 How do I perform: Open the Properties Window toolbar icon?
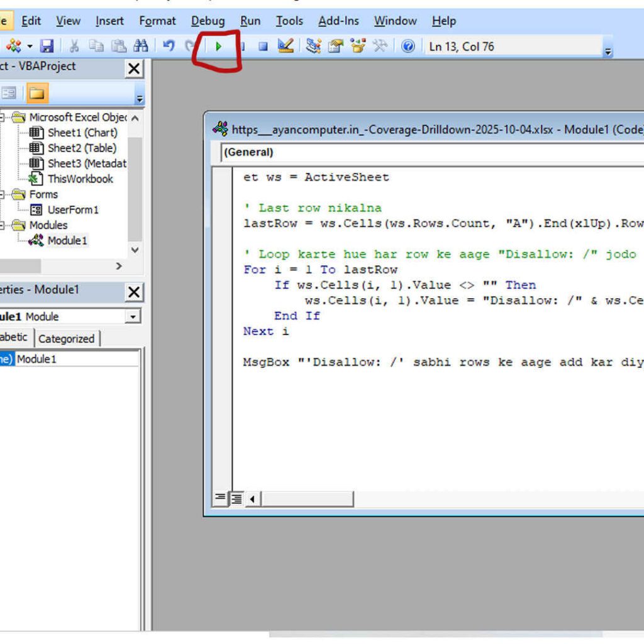(335, 46)
